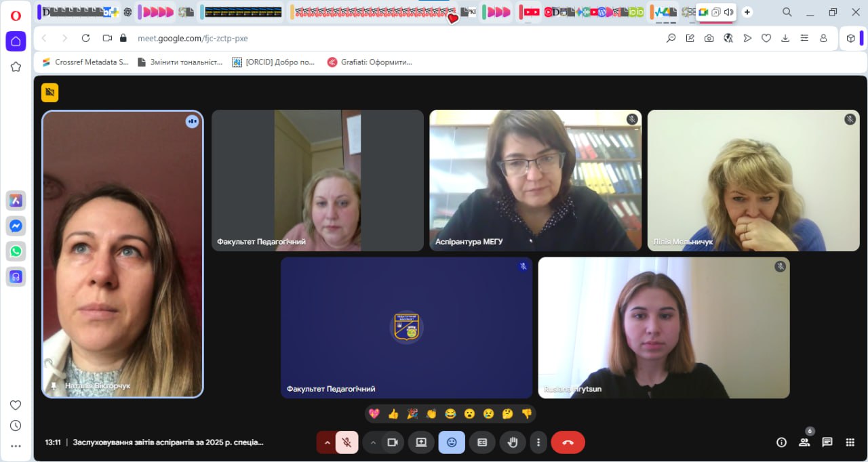This screenshot has width=868, height=462.
Task: Open the three-dot more options menu
Action: tap(538, 442)
